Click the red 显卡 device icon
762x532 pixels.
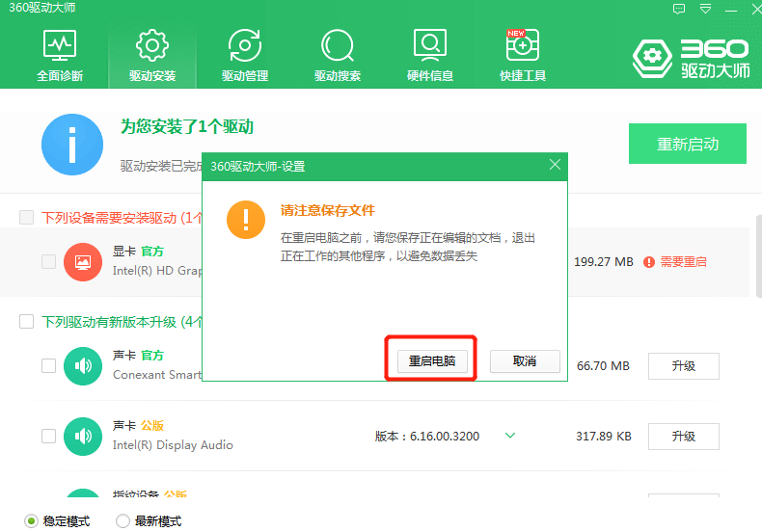tap(83, 261)
